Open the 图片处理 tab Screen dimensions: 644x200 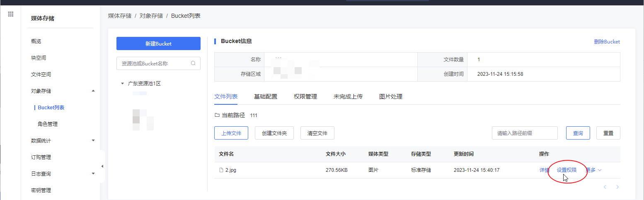tap(390, 96)
